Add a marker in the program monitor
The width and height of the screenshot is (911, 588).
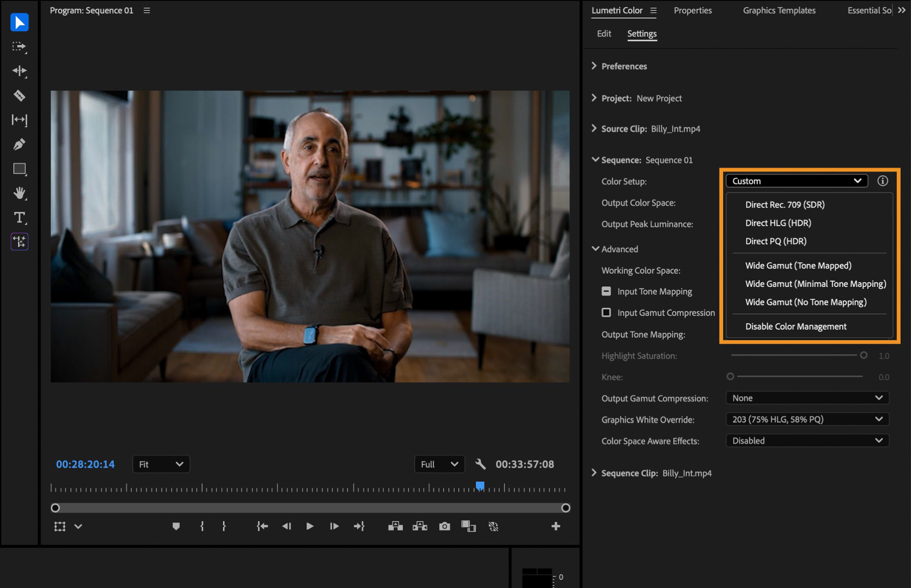(x=176, y=526)
